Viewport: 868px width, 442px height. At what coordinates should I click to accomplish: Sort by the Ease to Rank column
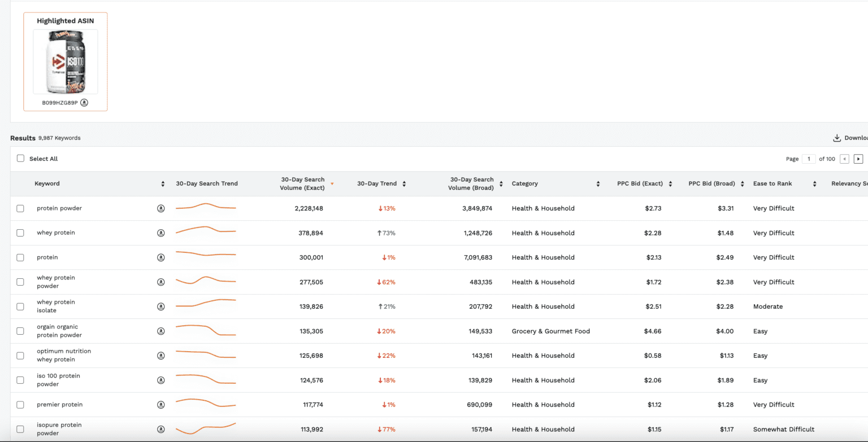coord(814,183)
